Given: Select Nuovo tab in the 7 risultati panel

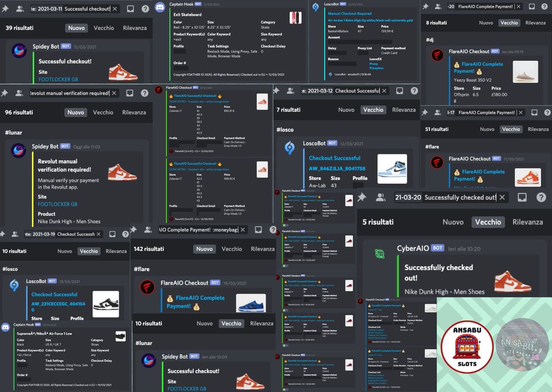Looking at the screenshot, I should (x=346, y=110).
